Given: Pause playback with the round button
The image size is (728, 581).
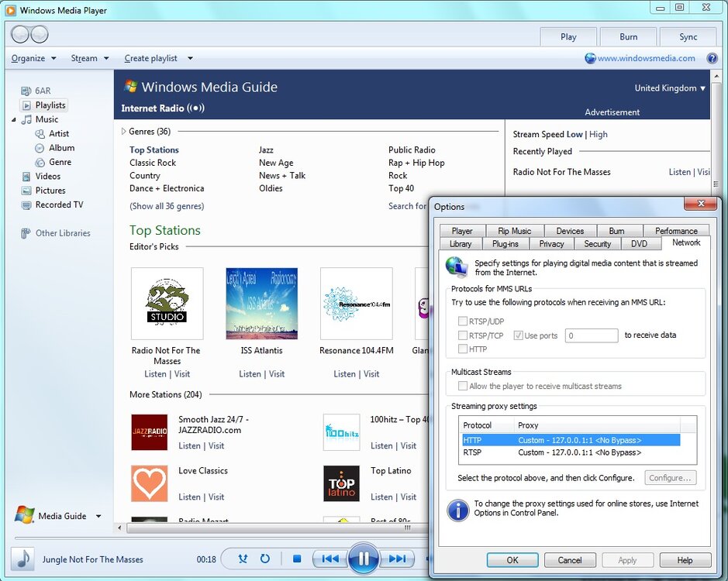Looking at the screenshot, I should click(x=363, y=559).
